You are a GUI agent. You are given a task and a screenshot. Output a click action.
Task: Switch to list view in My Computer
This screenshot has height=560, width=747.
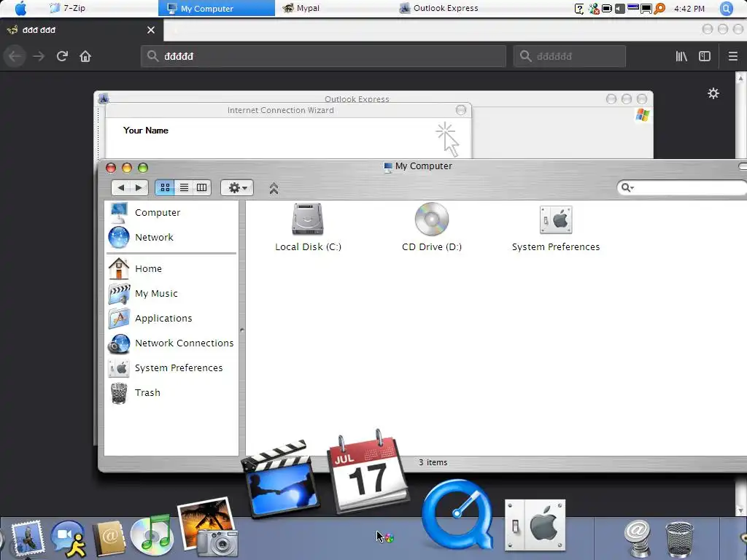pyautogui.click(x=184, y=187)
